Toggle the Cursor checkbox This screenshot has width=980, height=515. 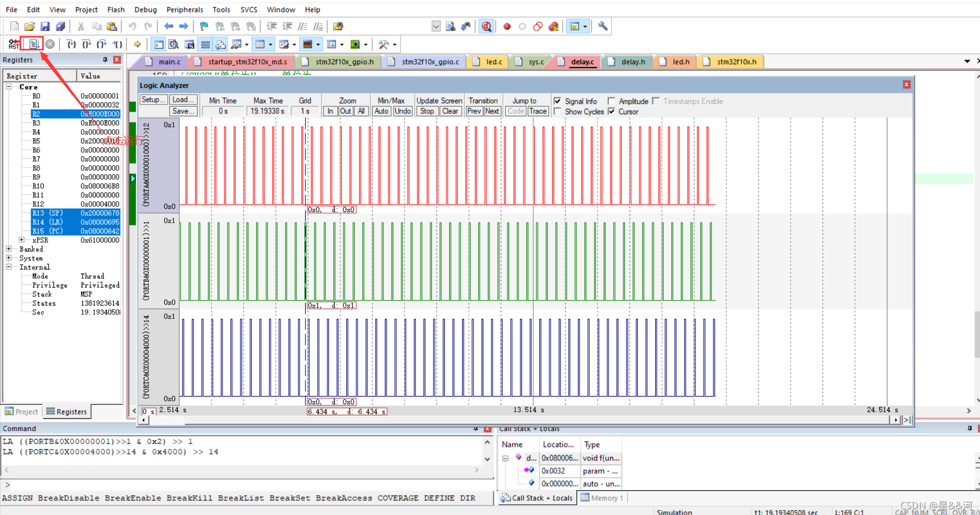611,112
